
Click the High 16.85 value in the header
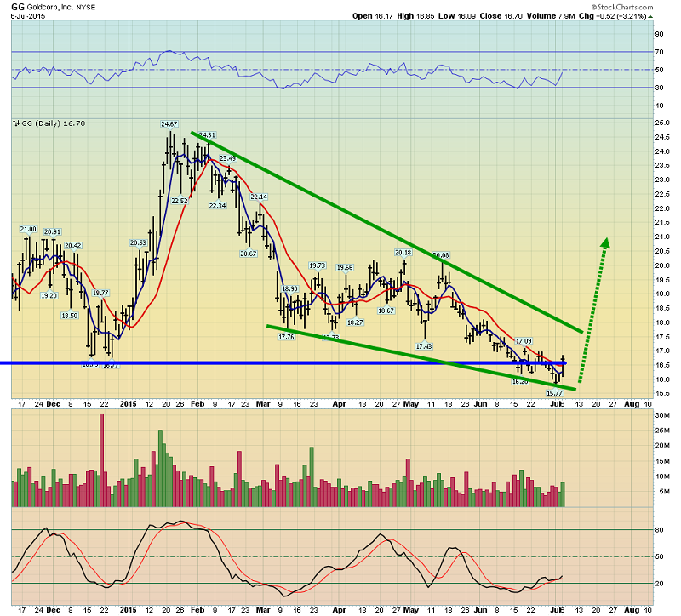click(415, 16)
